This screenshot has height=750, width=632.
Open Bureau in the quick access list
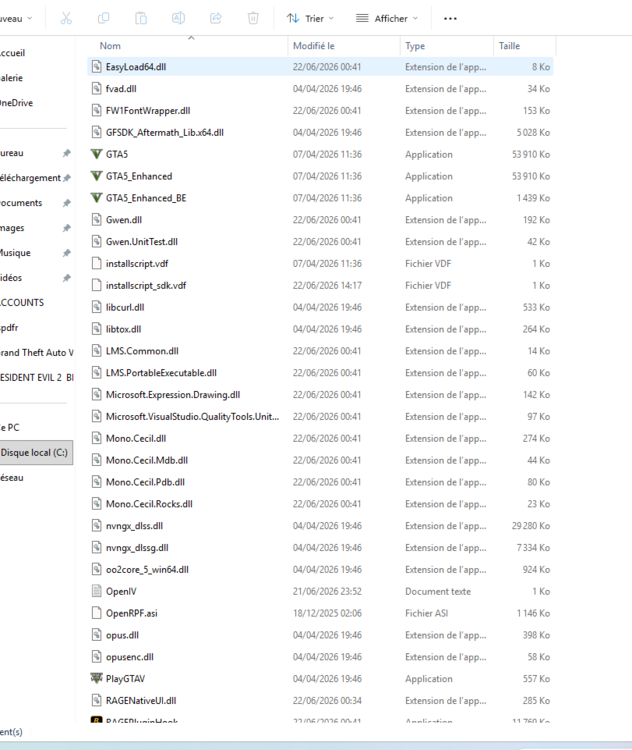[x=12, y=153]
